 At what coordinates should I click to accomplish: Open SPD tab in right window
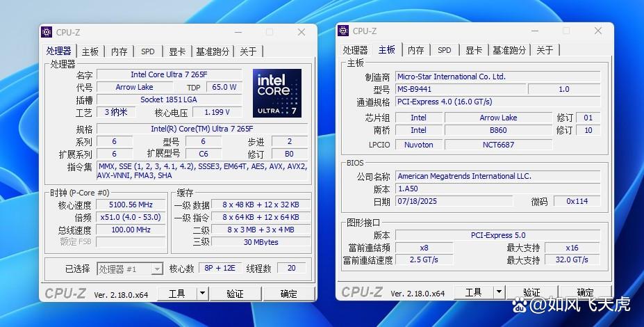click(x=445, y=50)
